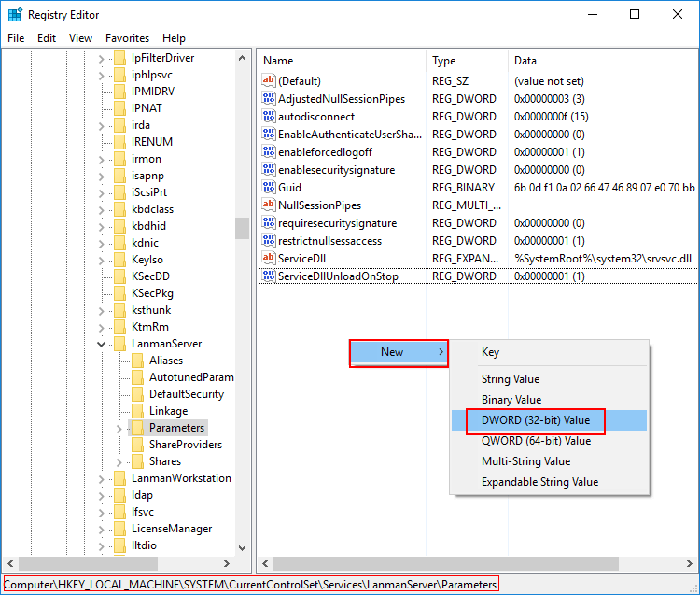
Task: Click the requiresecuritysignature DWORD icon
Action: pyautogui.click(x=269, y=222)
